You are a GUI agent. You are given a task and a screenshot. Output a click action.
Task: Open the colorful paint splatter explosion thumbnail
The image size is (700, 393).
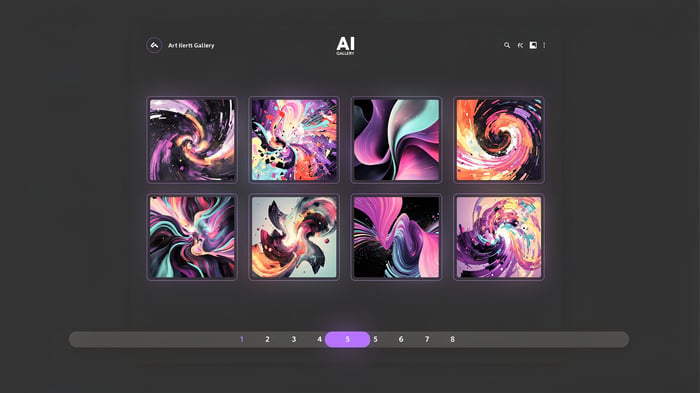click(294, 140)
